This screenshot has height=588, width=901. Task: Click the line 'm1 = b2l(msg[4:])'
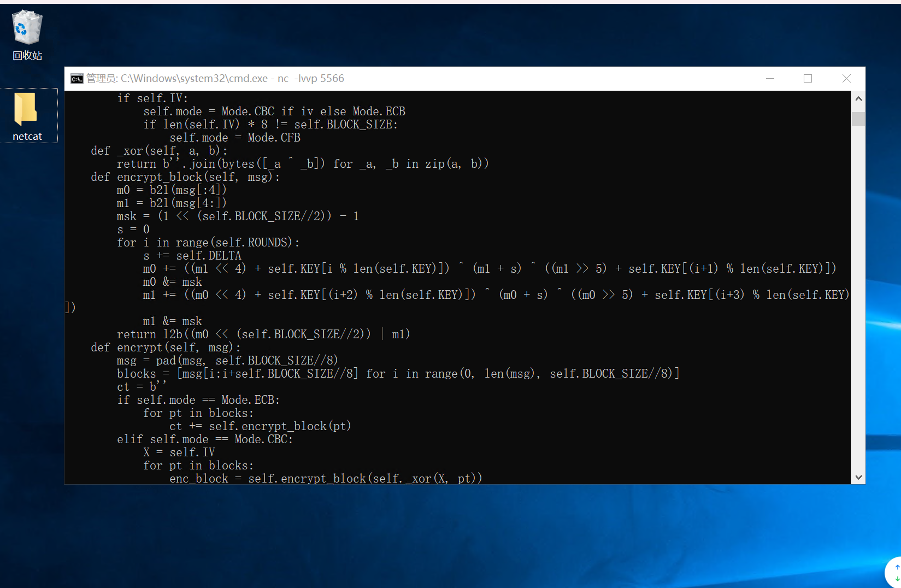[x=172, y=203]
